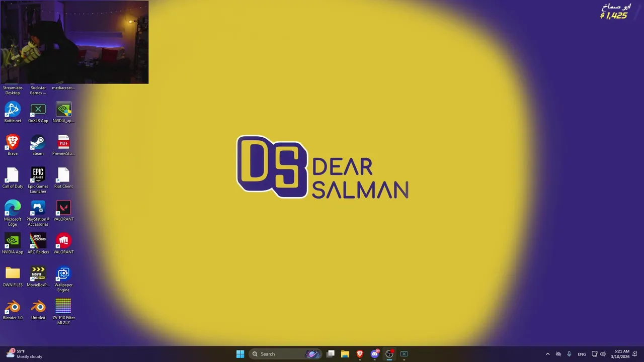Open the volume tray icon
This screenshot has height=362, width=644.
coord(603,354)
